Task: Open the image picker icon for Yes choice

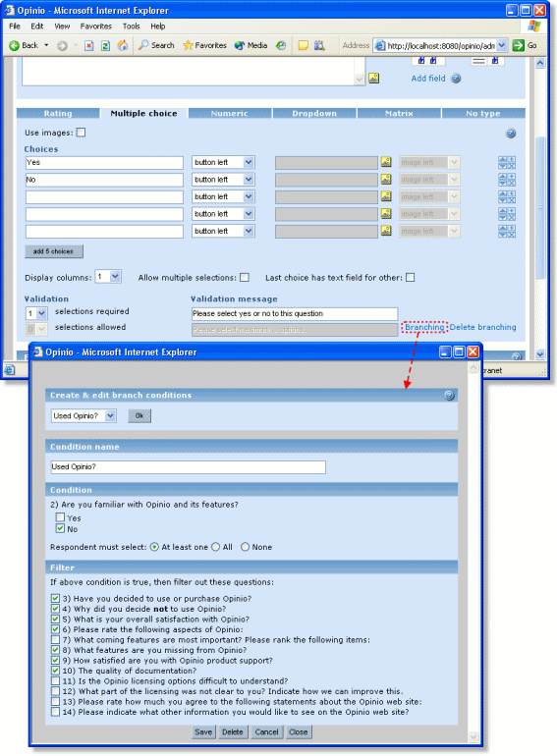Action: pos(386,162)
